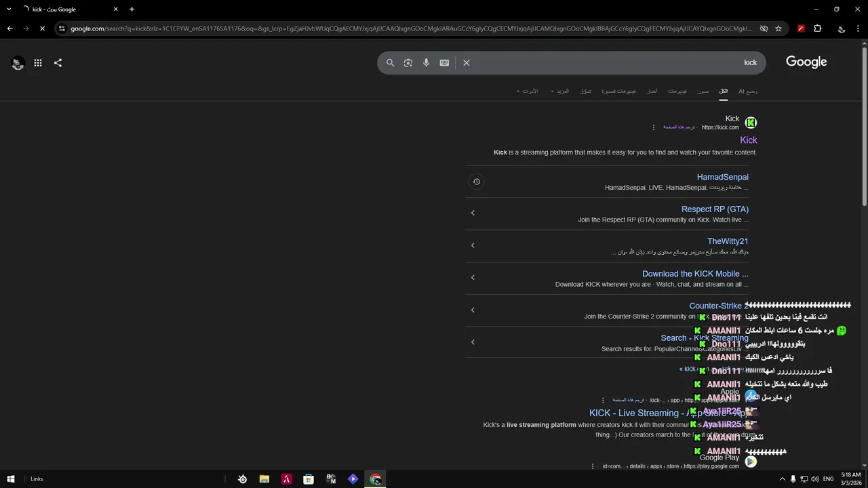Expand chevron on Counter-Strike 2 row
The width and height of the screenshot is (868, 488).
point(473,310)
